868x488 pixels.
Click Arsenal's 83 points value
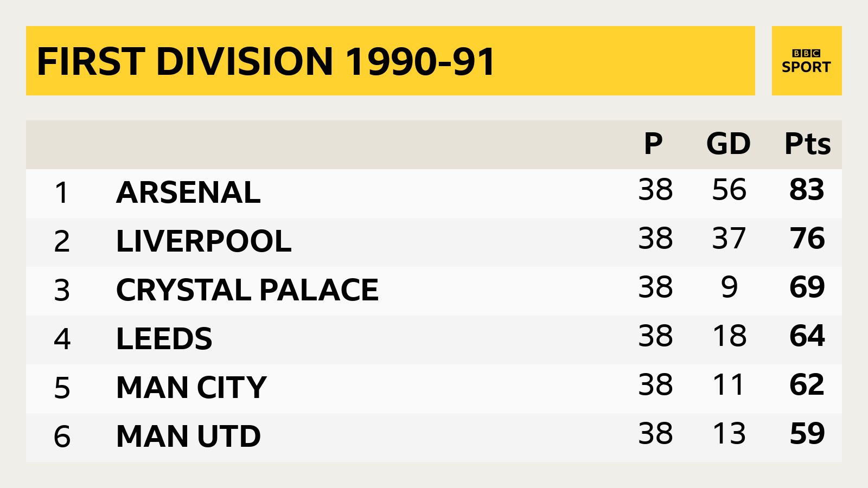coord(807,190)
